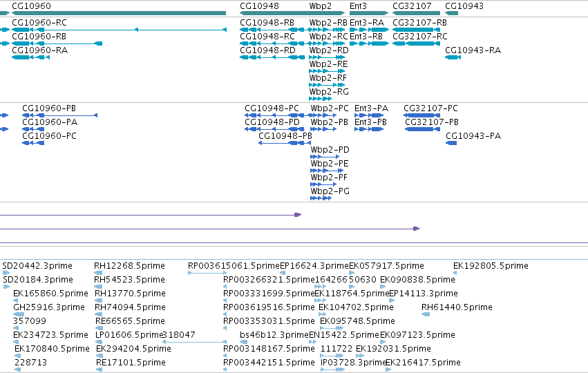Click EST EK095748.5prime
588x373 pixels.
[x=357, y=321]
